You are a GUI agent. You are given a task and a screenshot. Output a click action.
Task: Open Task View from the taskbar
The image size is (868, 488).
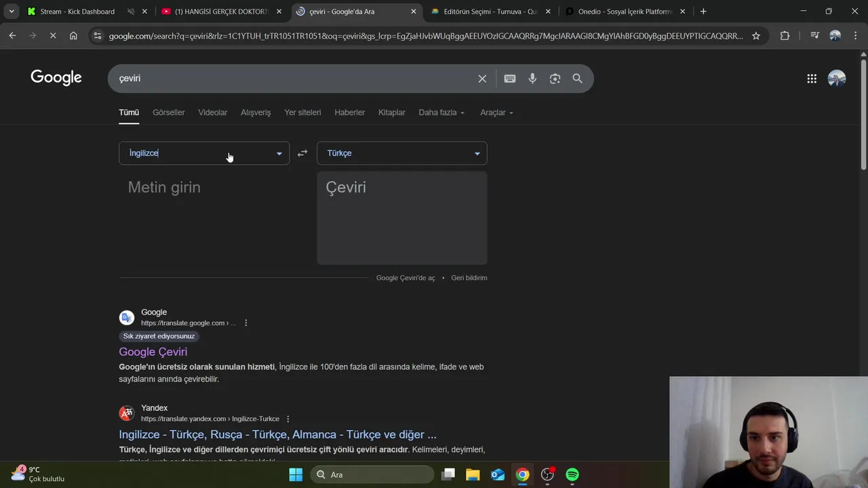click(448, 474)
